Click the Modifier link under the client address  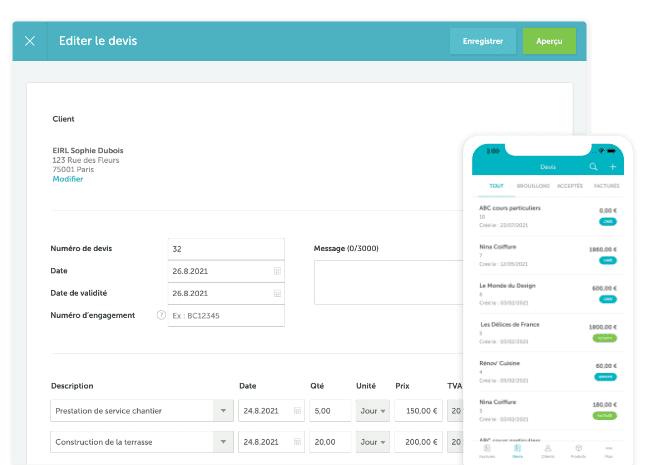point(68,179)
